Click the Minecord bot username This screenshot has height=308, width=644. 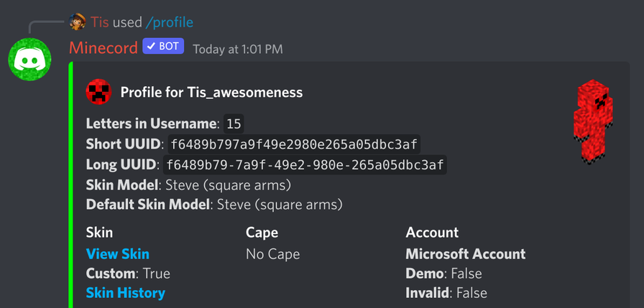(103, 48)
